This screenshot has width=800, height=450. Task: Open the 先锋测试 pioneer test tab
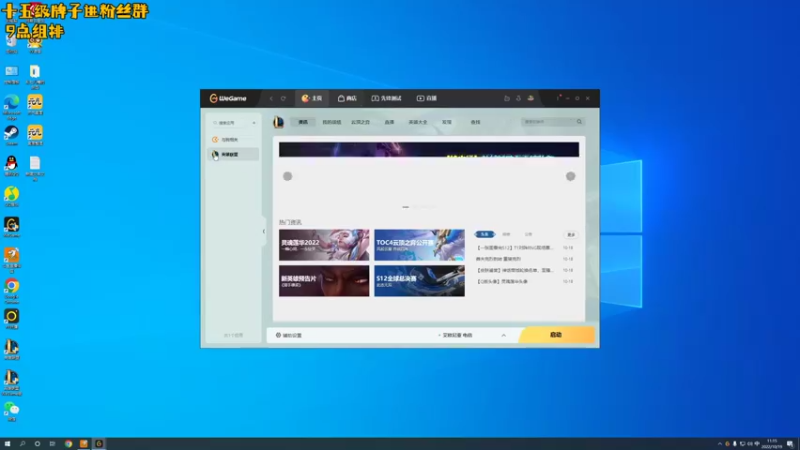pyautogui.click(x=386, y=98)
